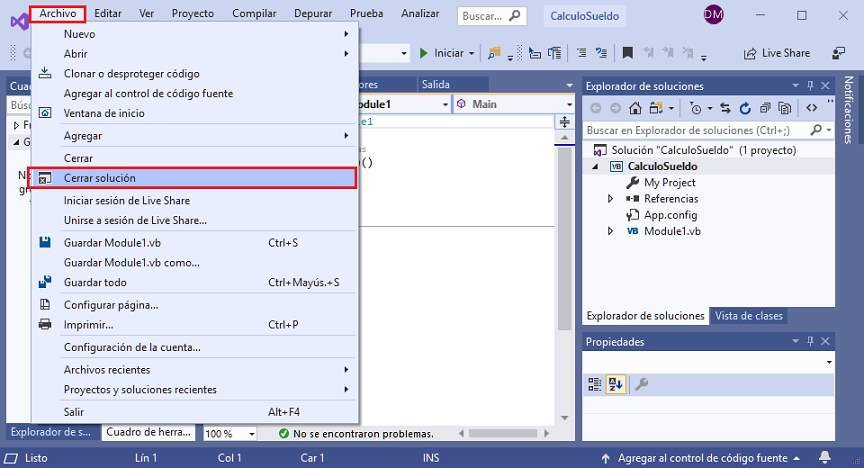Click the collapse all icon in solution explorer
The height and width of the screenshot is (468, 864).
coord(765,108)
